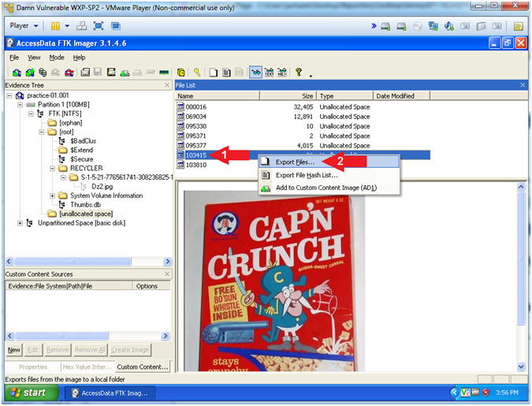Viewport: 532px width, 406px height.
Task: Open the Help menu
Action: pyautogui.click(x=79, y=58)
